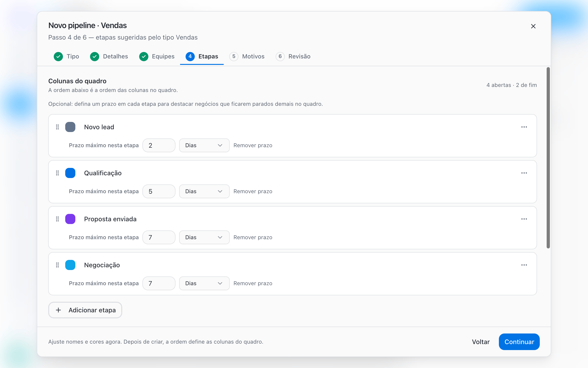Open the more options menu for Qualificação
Screen dimensions: 588x368
[524, 173]
